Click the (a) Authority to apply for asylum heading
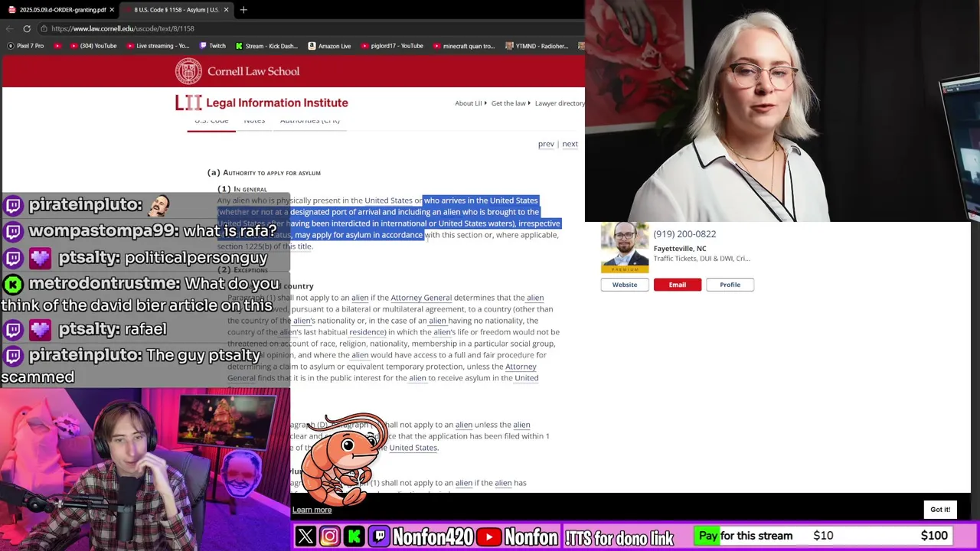The width and height of the screenshot is (980, 551). point(264,173)
